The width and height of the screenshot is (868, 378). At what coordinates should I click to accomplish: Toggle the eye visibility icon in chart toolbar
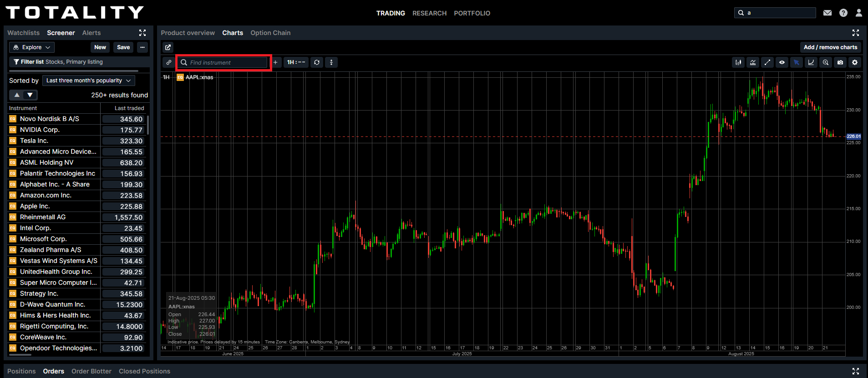(782, 62)
